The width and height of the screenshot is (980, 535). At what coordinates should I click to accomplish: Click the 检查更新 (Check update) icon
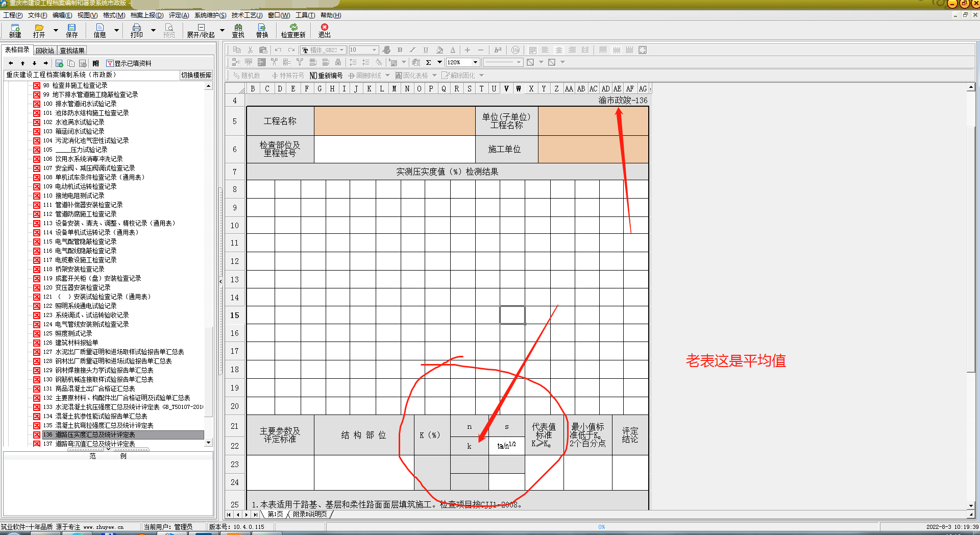(293, 27)
